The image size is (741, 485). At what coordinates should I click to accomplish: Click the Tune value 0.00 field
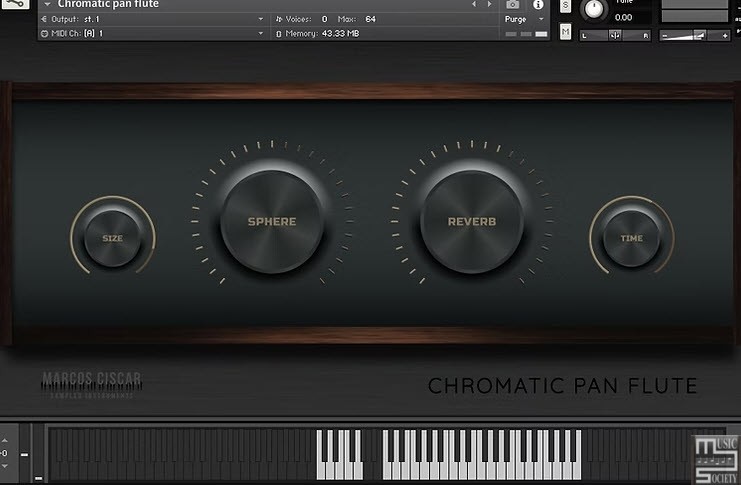coord(623,17)
